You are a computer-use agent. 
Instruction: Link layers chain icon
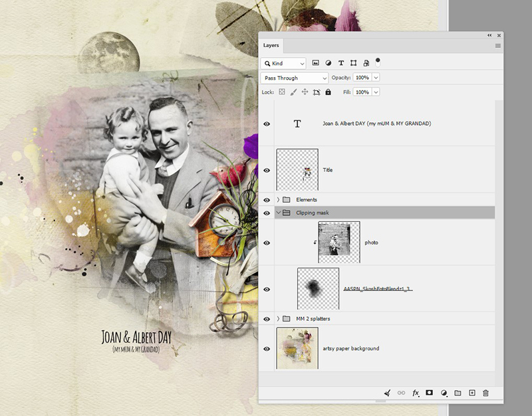point(402,393)
